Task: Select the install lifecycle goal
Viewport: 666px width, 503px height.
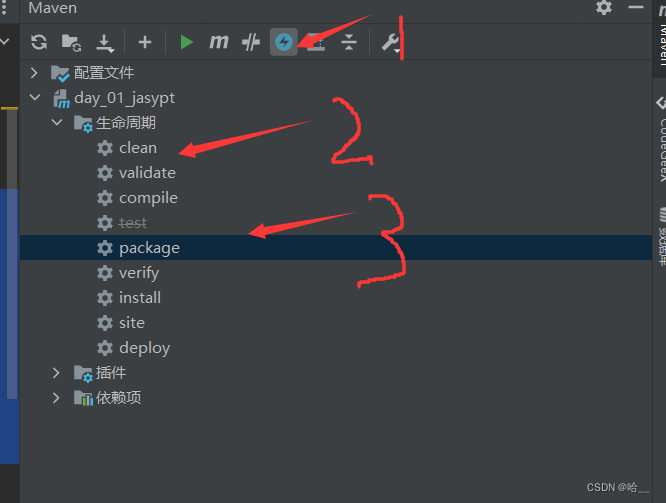Action: click(x=139, y=298)
